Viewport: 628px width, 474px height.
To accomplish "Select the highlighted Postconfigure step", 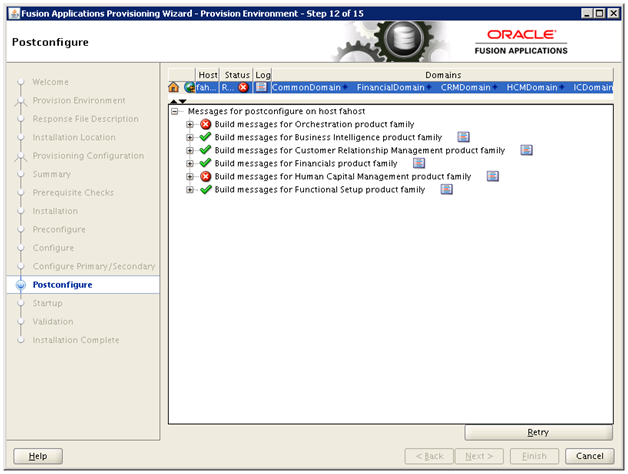I will (x=62, y=284).
